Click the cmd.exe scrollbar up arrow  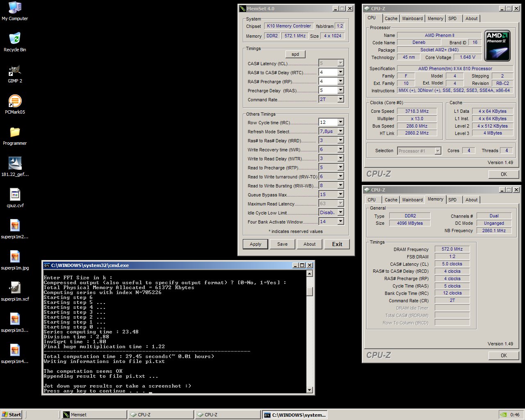click(310, 274)
